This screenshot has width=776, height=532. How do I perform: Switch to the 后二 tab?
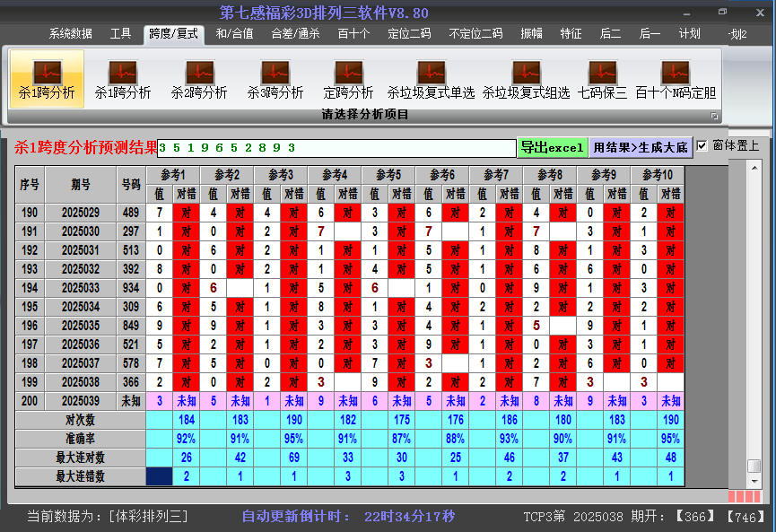click(610, 34)
